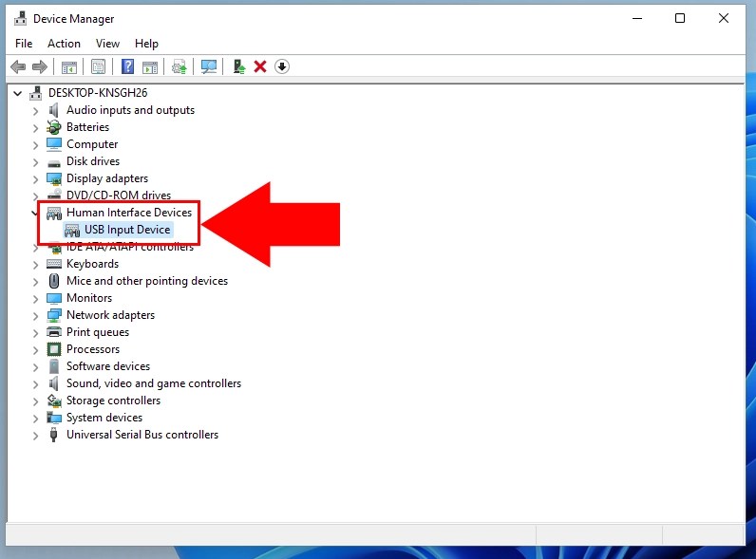This screenshot has height=559, width=756.
Task: Close the Device Manager window
Action: (723, 18)
